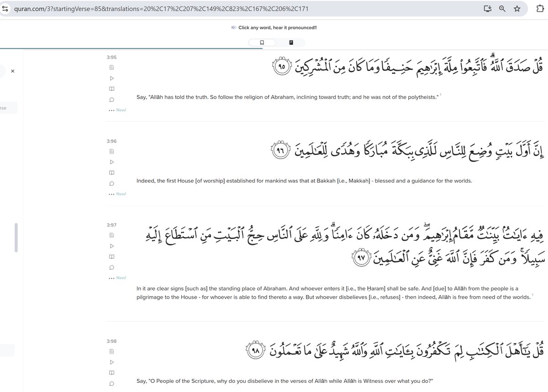The width and height of the screenshot is (548, 392).
Task: Play audio for verse 3:98
Action: tap(112, 362)
